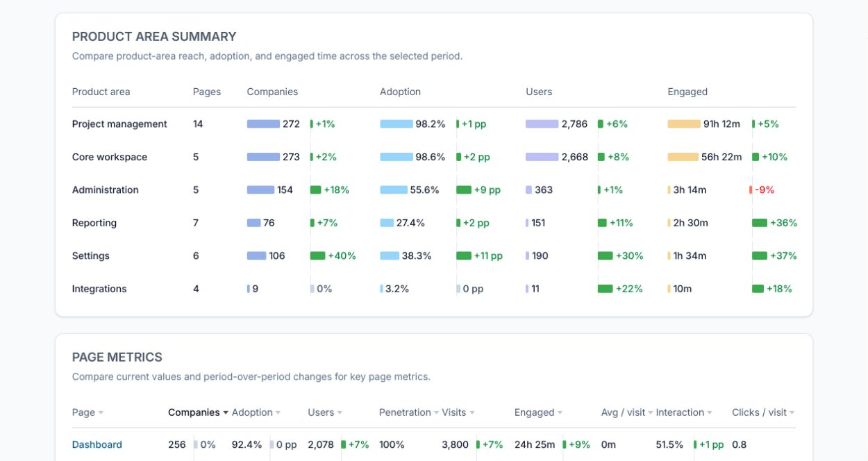
Task: Select the Reporting row label
Action: point(94,223)
